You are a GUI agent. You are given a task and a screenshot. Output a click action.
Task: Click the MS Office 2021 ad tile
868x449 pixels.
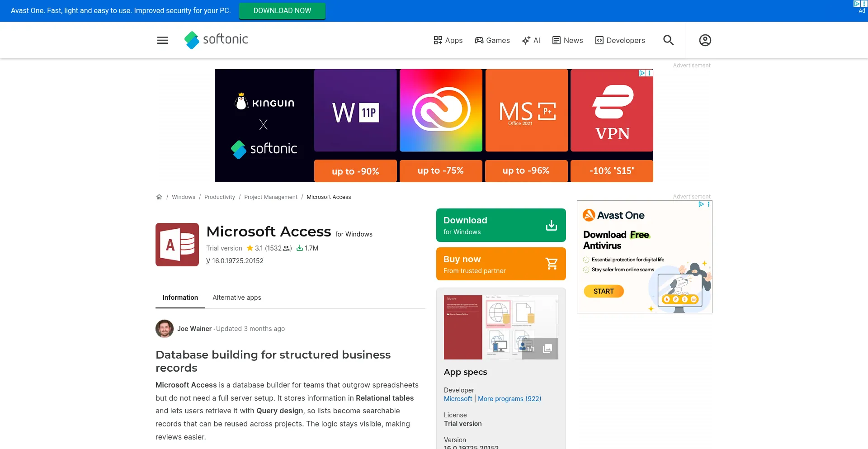527,110
